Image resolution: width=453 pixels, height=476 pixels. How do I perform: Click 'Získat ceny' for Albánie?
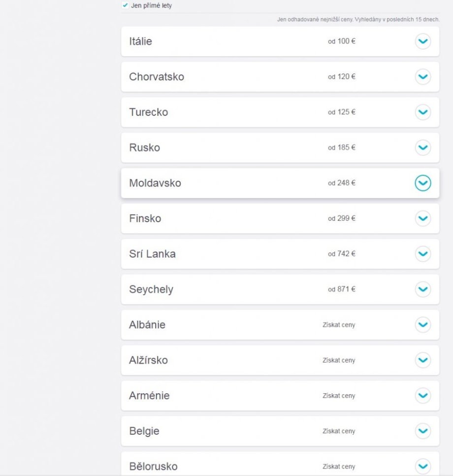(339, 325)
